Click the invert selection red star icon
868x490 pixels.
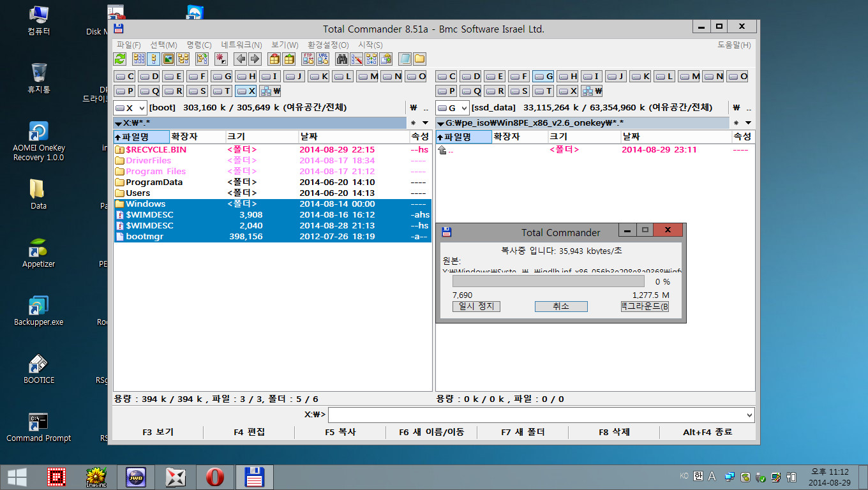coord(221,59)
